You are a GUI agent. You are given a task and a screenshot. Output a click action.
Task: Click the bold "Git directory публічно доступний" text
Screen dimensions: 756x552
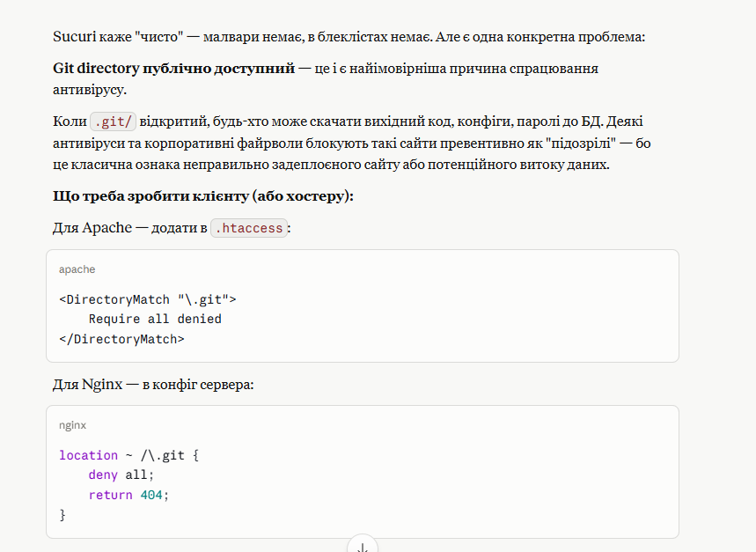[x=173, y=69]
